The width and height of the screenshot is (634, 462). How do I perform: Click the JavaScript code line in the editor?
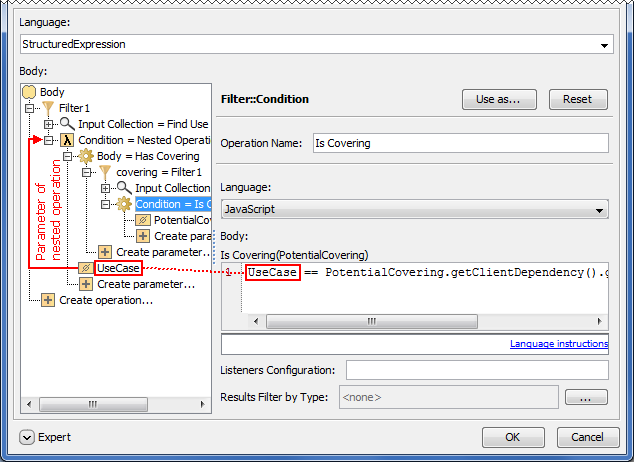tap(427, 272)
